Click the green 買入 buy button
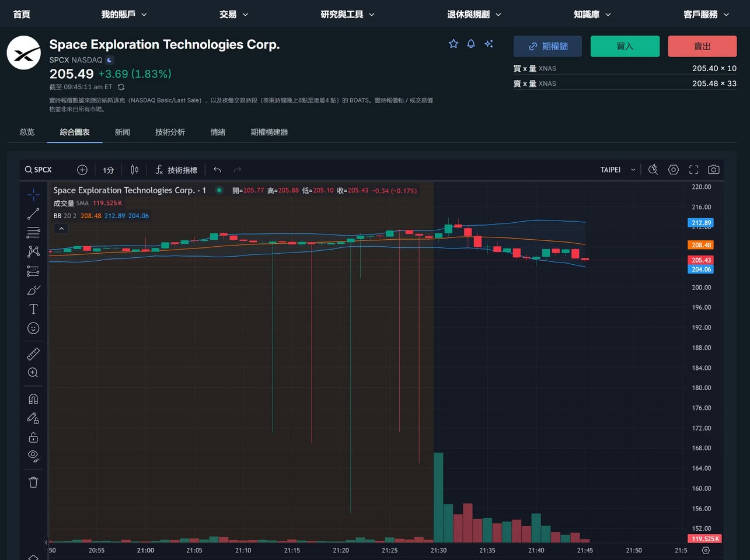The image size is (750, 560). coord(625,46)
